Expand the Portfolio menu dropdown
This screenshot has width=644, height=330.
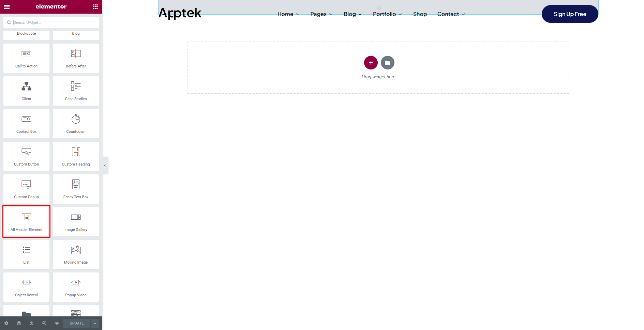(x=387, y=14)
